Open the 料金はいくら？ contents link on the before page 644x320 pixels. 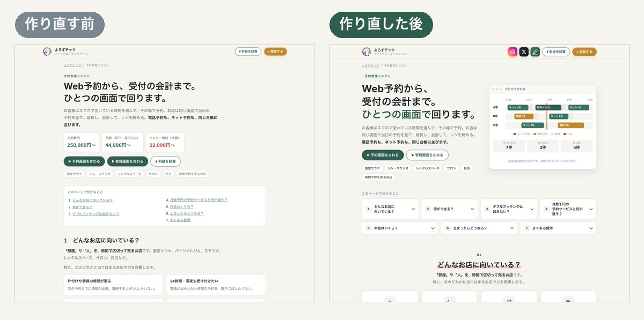point(181,206)
